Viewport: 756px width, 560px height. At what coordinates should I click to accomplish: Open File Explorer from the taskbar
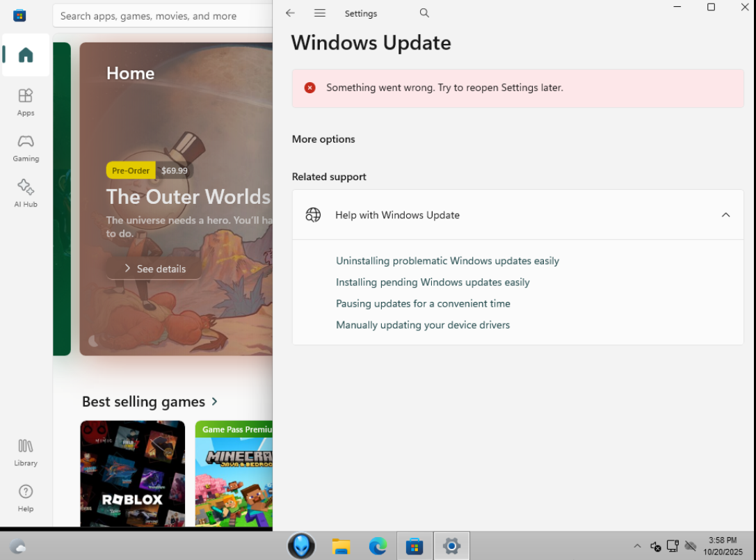click(341, 546)
